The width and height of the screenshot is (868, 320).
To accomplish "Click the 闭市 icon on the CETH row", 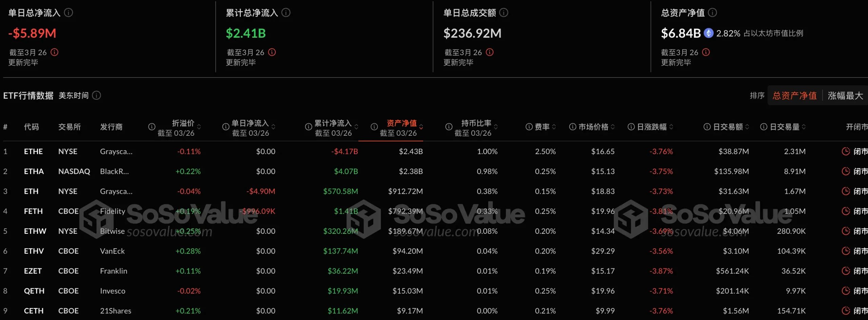I will 845,310.
